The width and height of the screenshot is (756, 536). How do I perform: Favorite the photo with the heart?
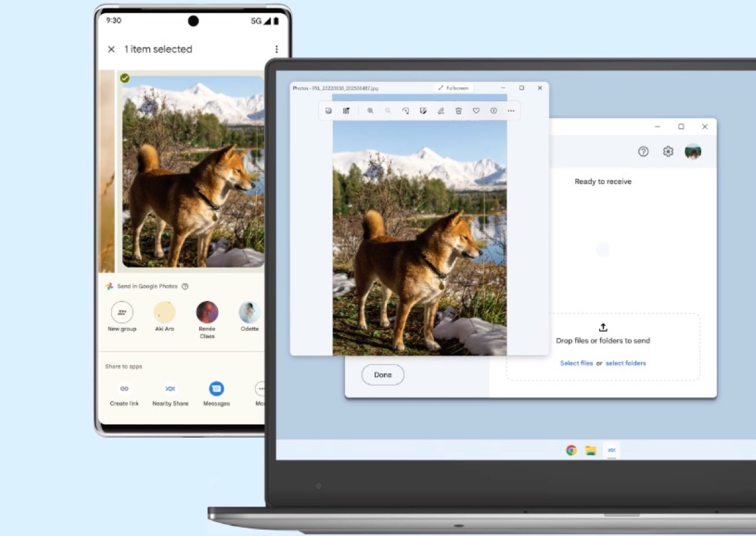pyautogui.click(x=476, y=110)
